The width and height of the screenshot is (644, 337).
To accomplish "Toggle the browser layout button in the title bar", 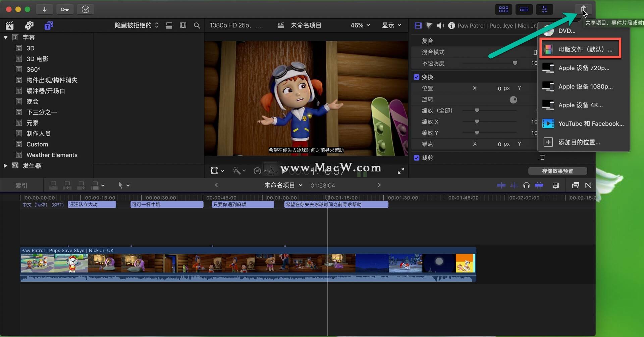I will 503,9.
